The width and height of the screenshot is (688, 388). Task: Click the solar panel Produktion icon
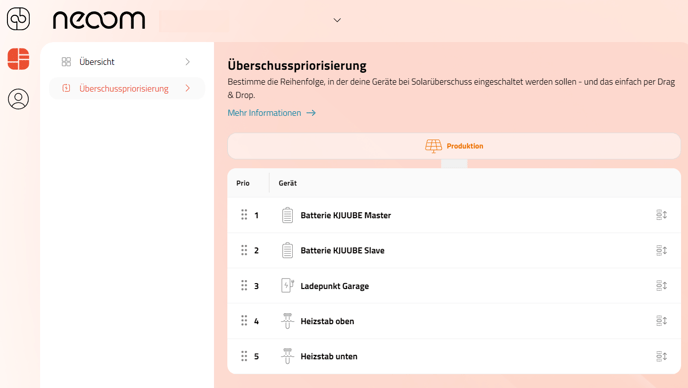[x=433, y=146]
